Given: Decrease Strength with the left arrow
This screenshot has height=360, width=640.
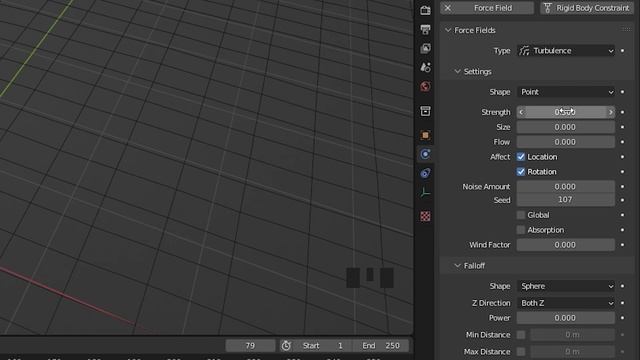Looking at the screenshot, I should [x=521, y=112].
